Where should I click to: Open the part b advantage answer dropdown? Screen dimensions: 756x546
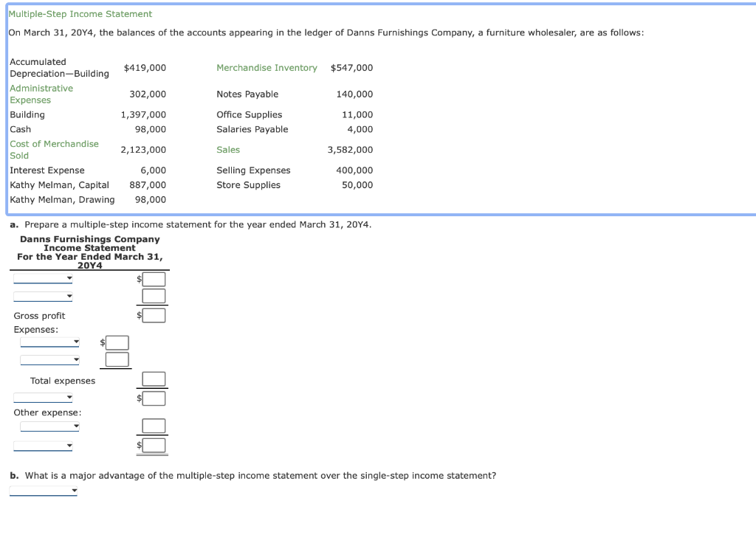44,491
